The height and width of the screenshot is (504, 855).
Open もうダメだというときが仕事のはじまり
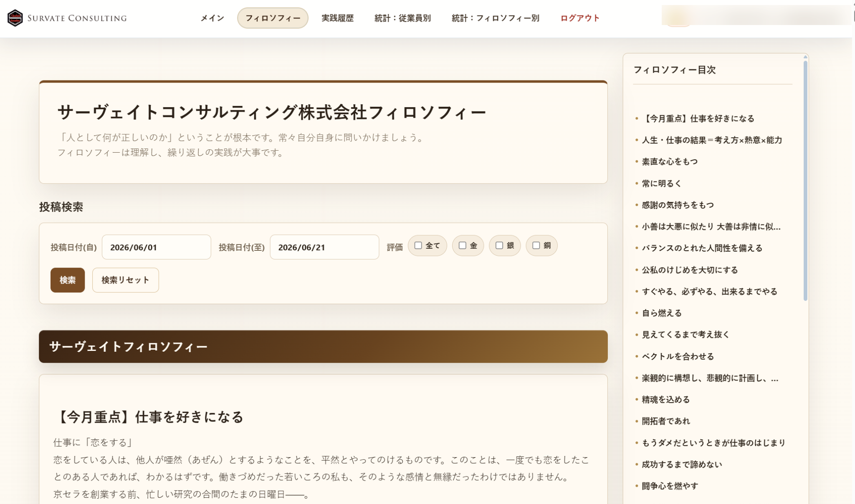(714, 443)
